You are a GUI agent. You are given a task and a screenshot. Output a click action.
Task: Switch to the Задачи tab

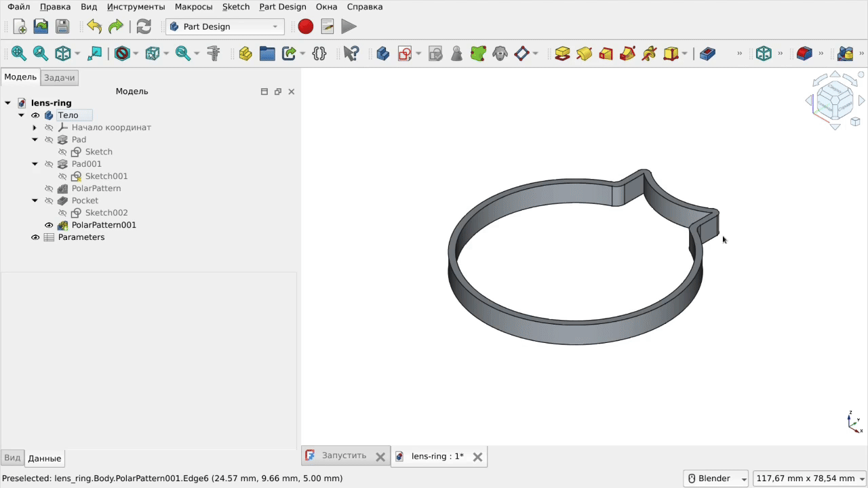[x=60, y=78]
